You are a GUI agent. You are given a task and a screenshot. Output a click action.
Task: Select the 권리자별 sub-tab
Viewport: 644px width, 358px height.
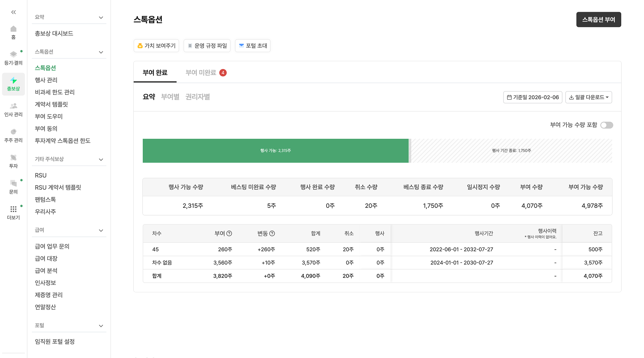tap(197, 97)
